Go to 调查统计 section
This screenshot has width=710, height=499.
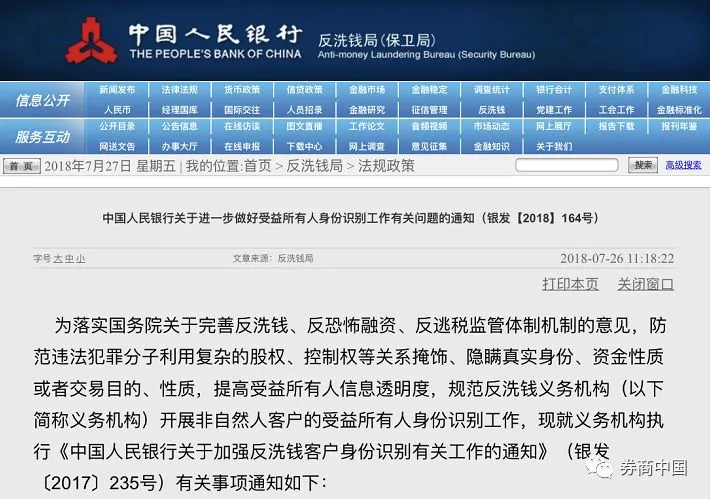pyautogui.click(x=492, y=90)
